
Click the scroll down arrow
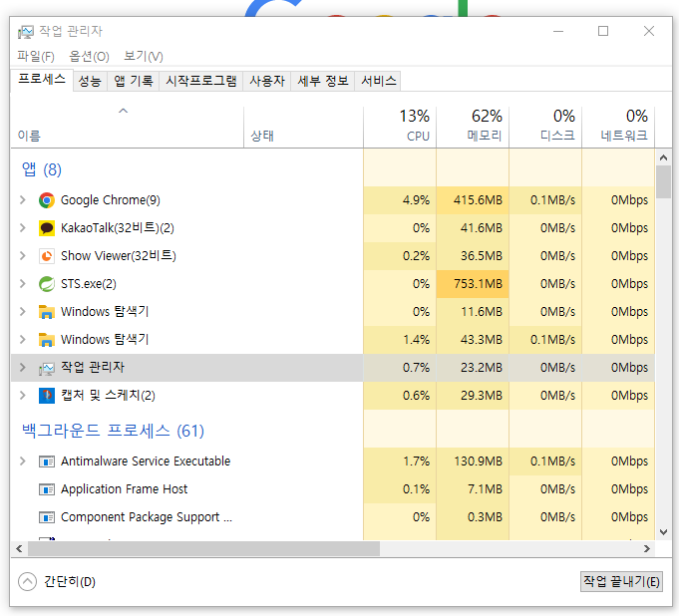663,532
